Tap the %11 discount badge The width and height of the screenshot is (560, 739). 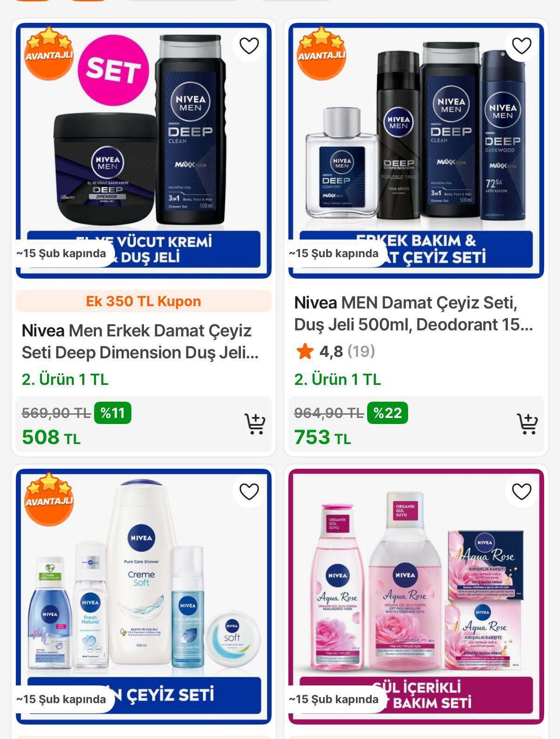(112, 413)
